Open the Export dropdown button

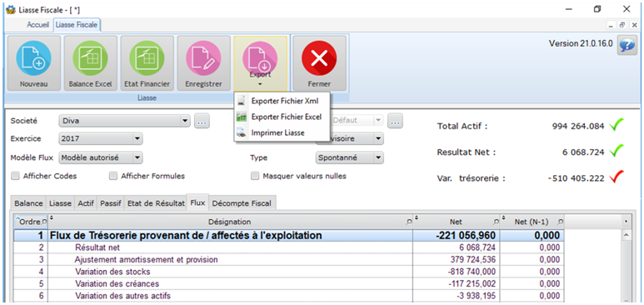pyautogui.click(x=261, y=62)
